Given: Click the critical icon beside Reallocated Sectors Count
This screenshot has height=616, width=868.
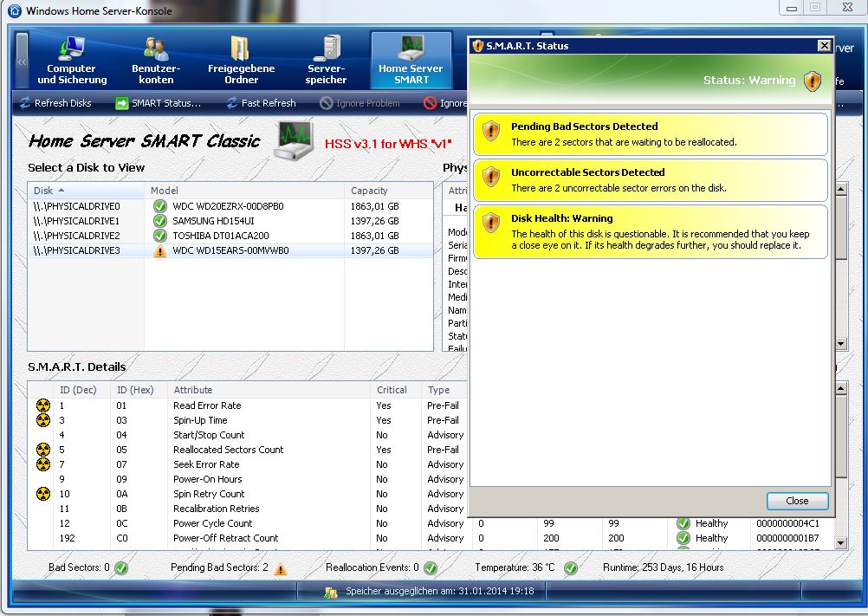Looking at the screenshot, I should point(43,450).
